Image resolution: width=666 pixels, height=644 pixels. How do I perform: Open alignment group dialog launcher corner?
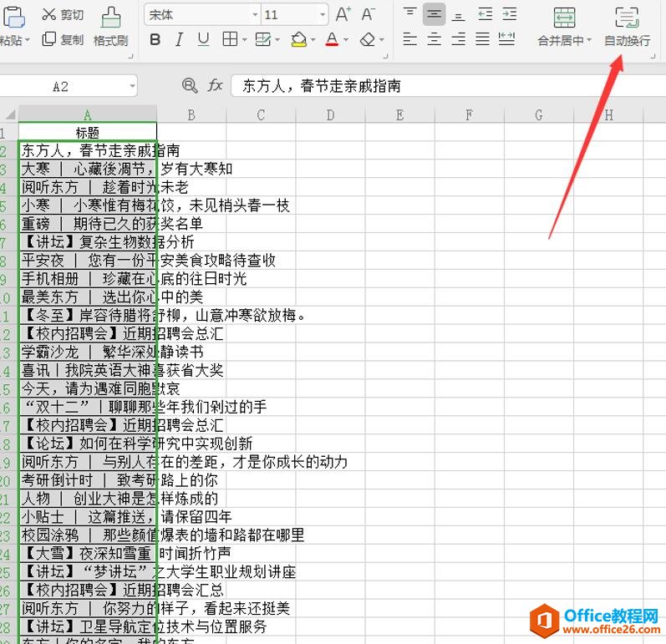coord(653,56)
